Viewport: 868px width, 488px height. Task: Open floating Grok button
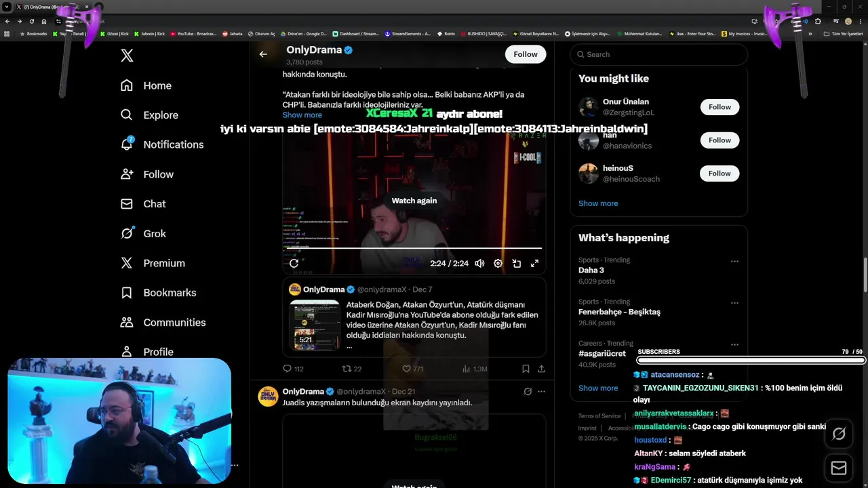(x=839, y=434)
